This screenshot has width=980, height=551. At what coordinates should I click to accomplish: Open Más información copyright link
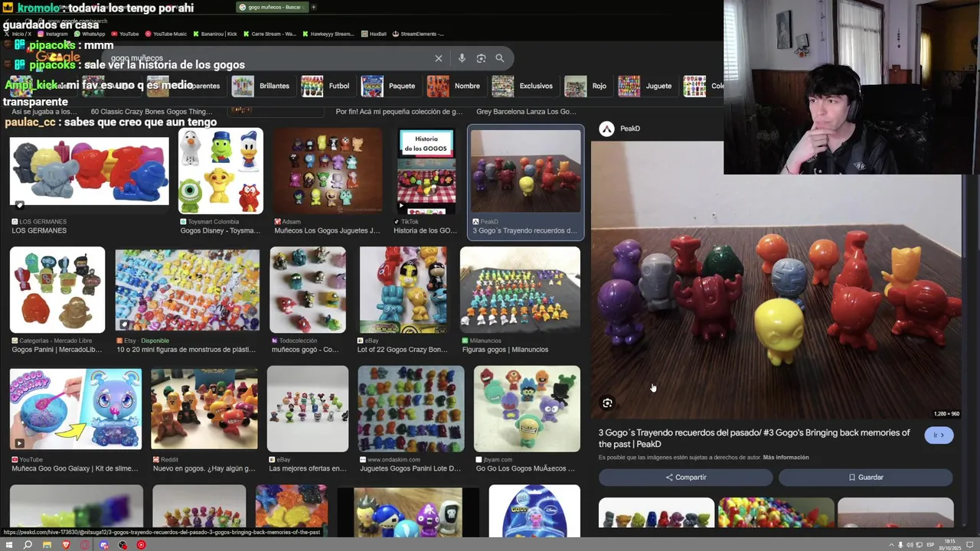point(786,458)
